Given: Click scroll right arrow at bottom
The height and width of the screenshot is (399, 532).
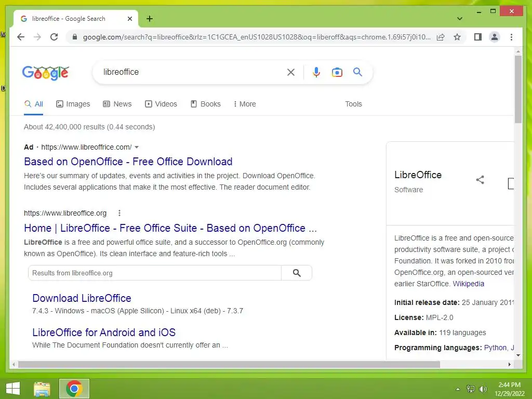Looking at the screenshot, I should 509,365.
